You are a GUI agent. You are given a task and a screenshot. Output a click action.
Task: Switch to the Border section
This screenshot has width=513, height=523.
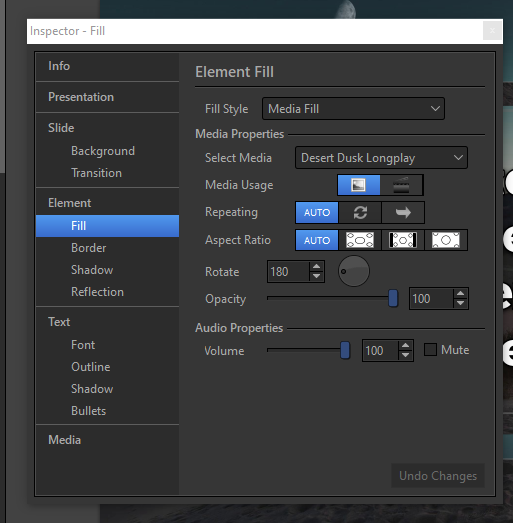(x=88, y=248)
